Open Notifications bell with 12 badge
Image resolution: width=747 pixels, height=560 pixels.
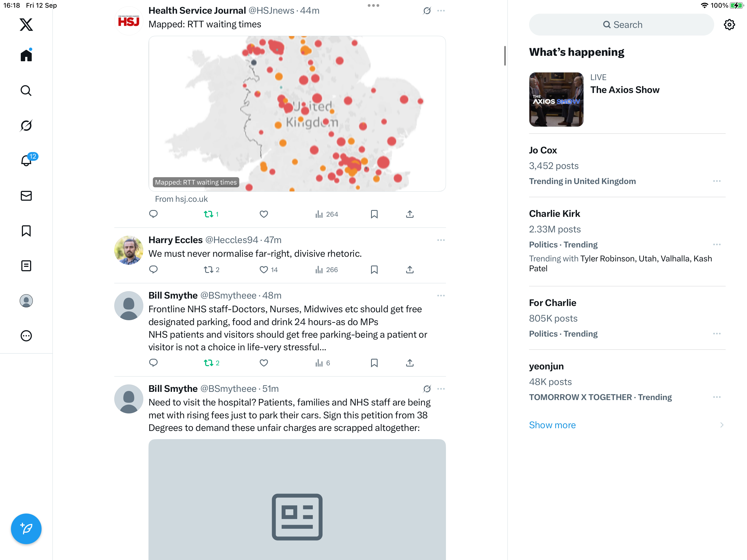point(26,161)
